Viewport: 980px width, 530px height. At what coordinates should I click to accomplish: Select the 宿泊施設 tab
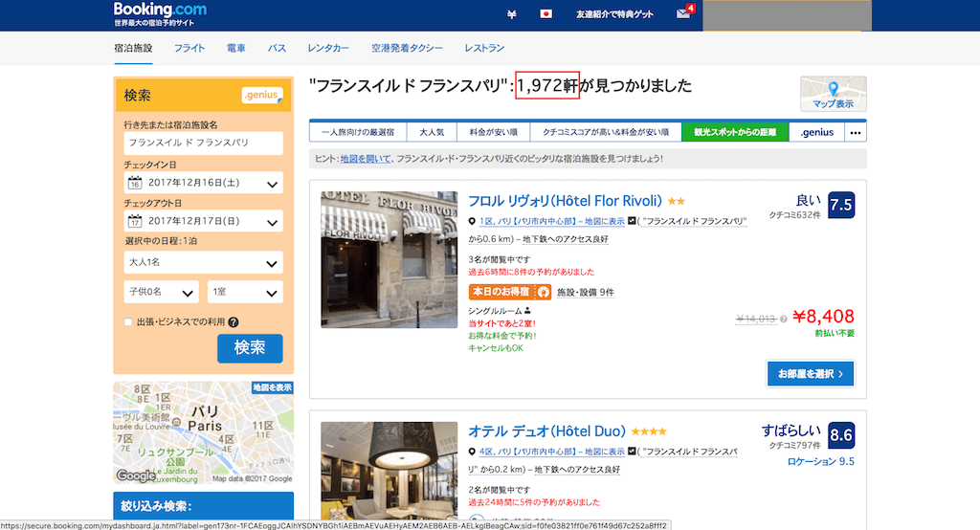[x=133, y=48]
